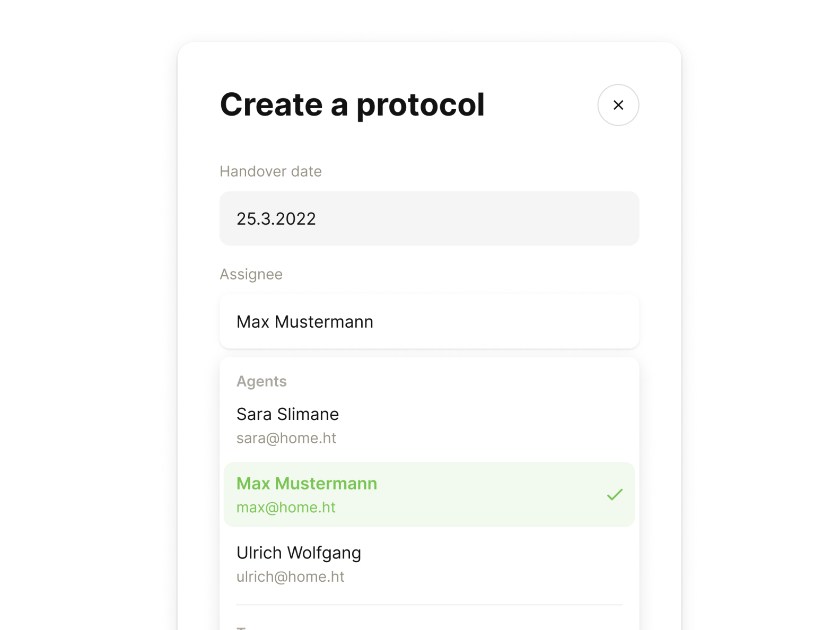840x630 pixels.
Task: Select the highlighted Max Mustermann agent row
Action: (429, 495)
